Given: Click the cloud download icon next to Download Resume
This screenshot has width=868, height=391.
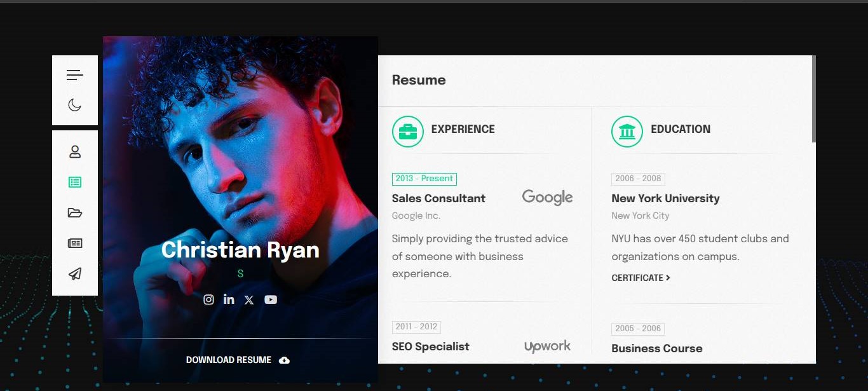Looking at the screenshot, I should (284, 360).
